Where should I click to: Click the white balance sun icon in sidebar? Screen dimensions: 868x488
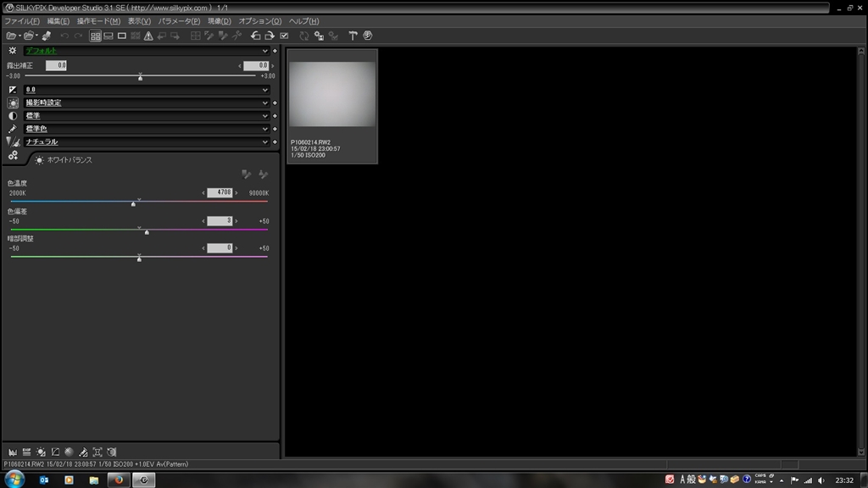coord(13,103)
